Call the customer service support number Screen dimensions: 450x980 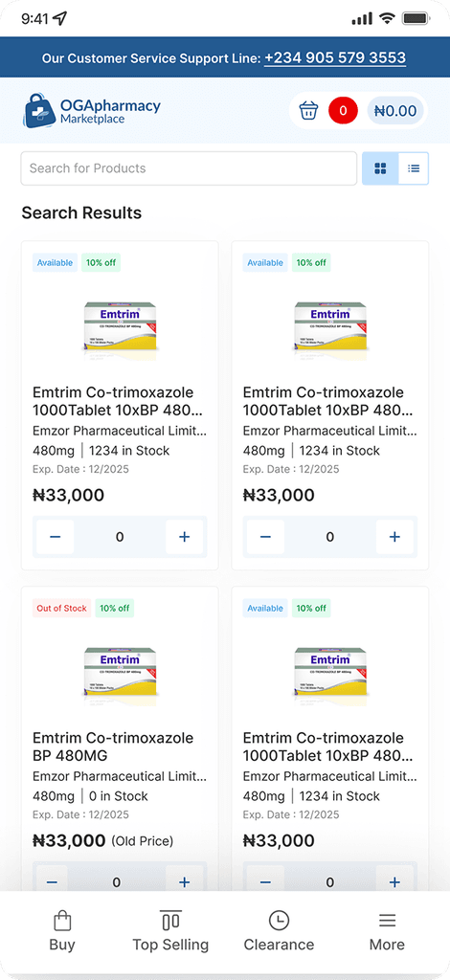point(335,57)
